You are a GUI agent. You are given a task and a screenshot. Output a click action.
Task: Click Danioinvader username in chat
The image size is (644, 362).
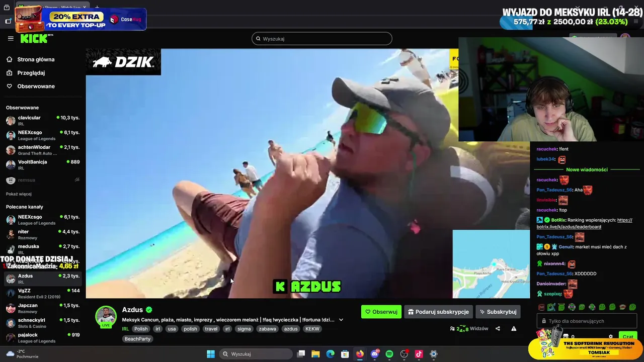(551, 284)
